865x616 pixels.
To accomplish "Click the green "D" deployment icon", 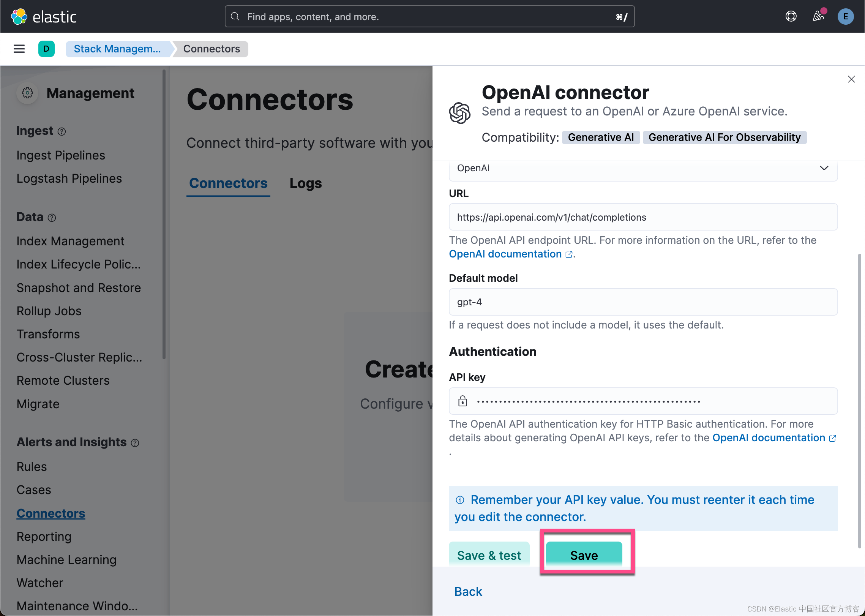I will click(46, 49).
